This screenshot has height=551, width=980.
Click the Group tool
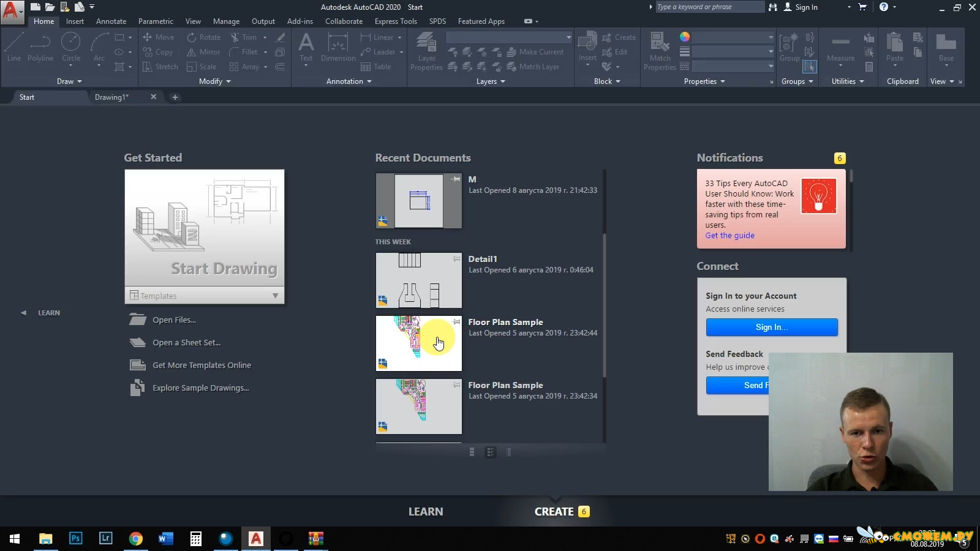click(790, 48)
